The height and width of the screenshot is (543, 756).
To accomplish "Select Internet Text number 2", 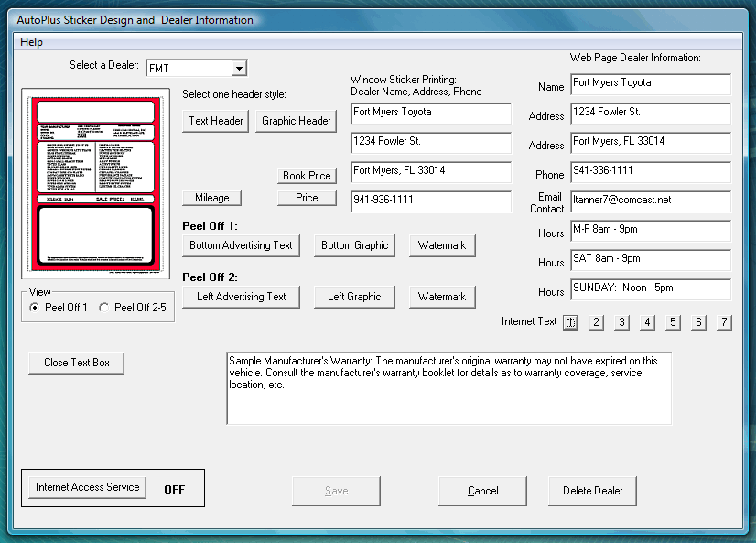I will 596,322.
